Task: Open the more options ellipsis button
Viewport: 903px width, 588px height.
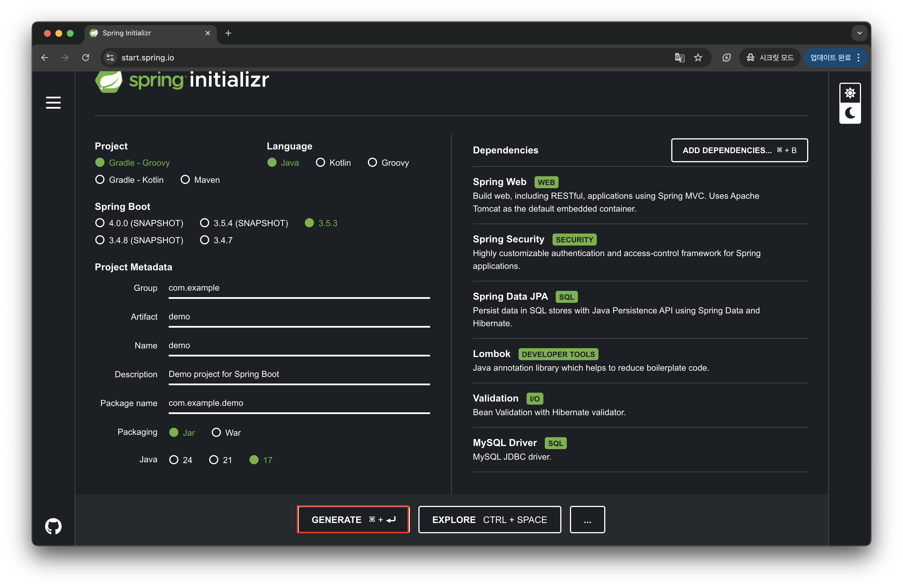Action: pos(587,519)
